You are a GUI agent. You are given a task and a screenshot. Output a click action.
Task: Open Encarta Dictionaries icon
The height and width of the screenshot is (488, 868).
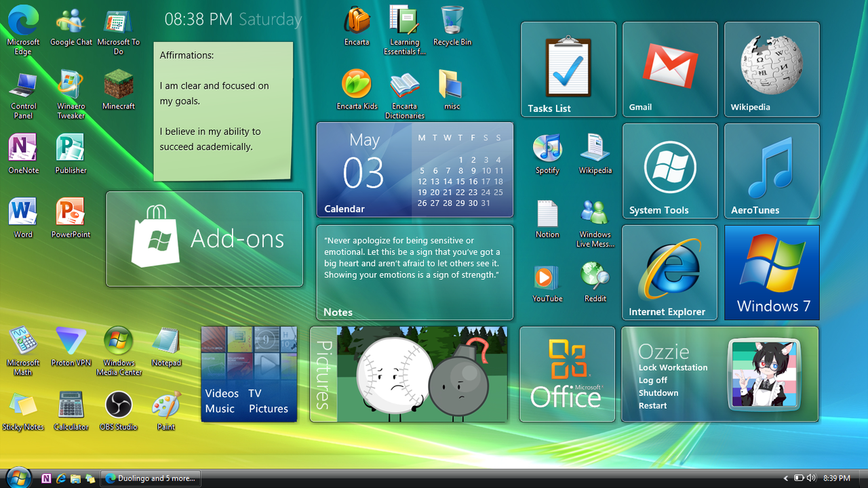tap(404, 94)
